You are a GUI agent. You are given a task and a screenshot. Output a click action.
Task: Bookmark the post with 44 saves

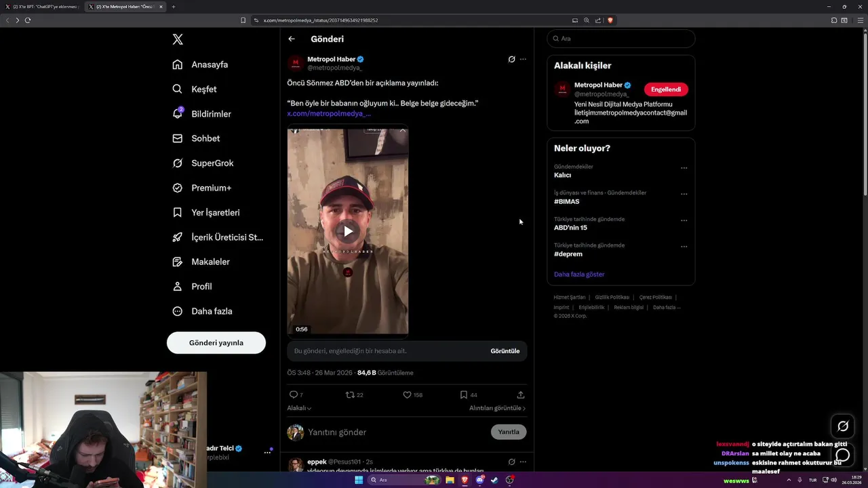click(469, 394)
